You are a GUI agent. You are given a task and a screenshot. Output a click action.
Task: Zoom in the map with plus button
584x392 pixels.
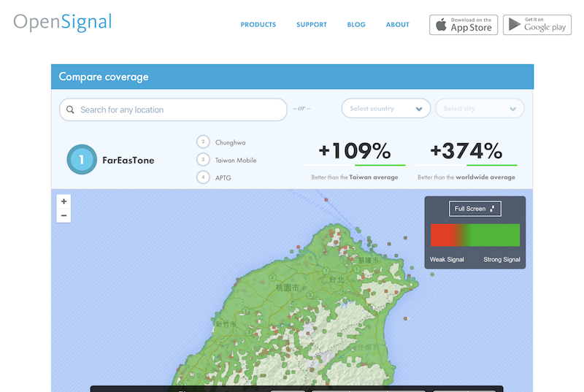coord(64,201)
